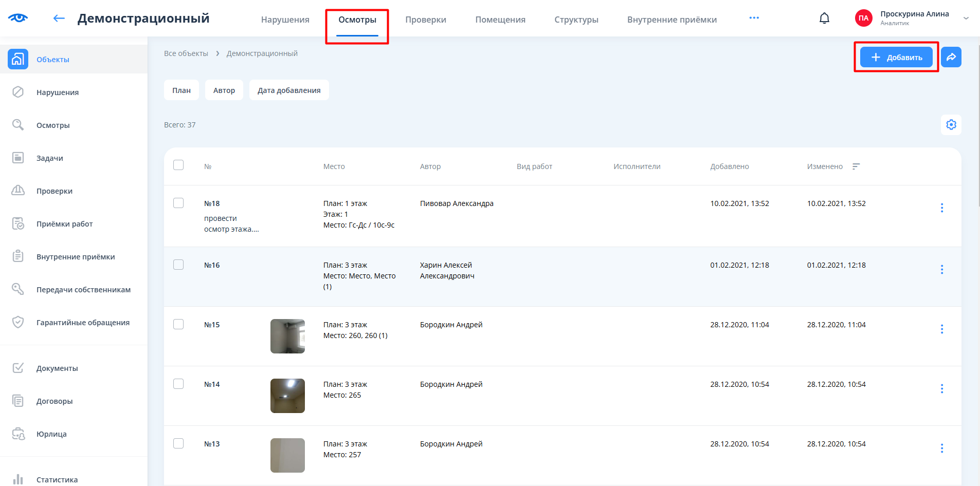Image resolution: width=980 pixels, height=486 pixels.
Task: Switch to the Проверки tab
Action: click(x=425, y=20)
